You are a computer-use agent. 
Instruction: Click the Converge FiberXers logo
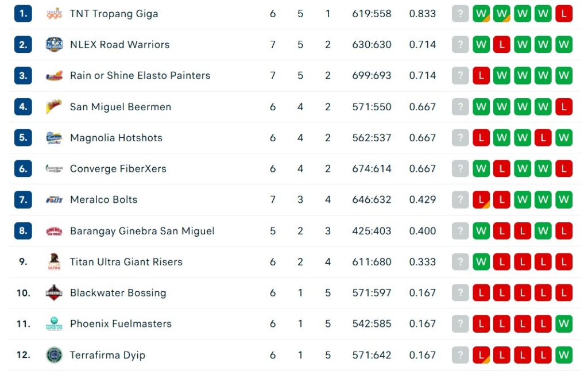click(x=53, y=168)
